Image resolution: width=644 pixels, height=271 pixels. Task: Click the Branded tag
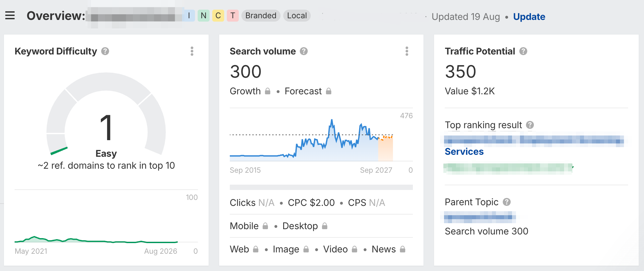[261, 16]
